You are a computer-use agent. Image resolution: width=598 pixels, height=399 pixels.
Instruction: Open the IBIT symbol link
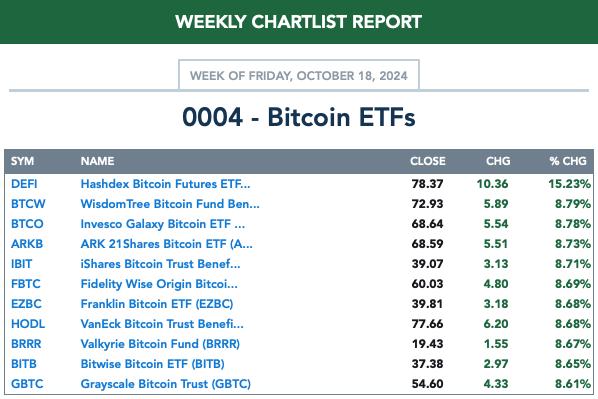pos(21,264)
